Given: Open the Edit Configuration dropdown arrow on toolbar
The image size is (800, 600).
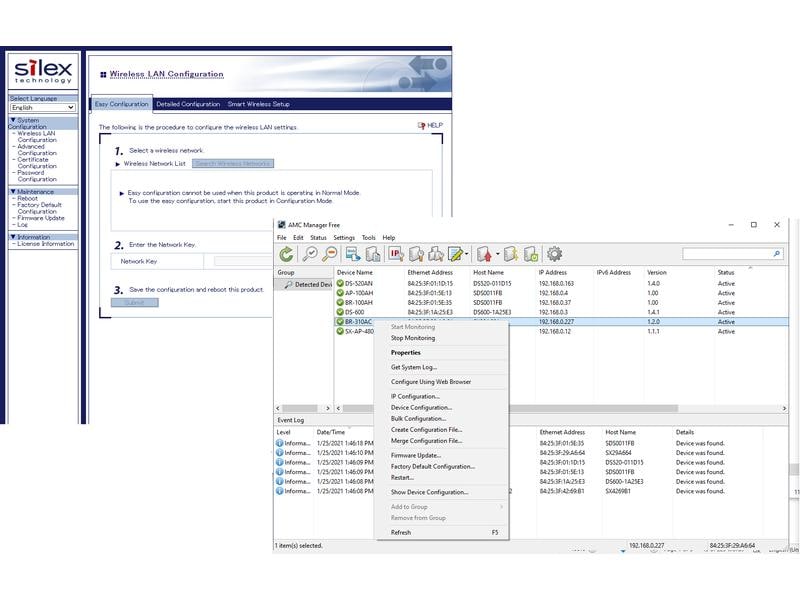Looking at the screenshot, I should click(x=467, y=253).
